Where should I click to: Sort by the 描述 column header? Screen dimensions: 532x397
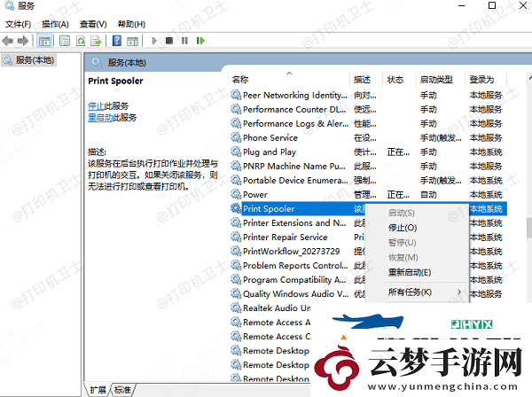point(362,80)
